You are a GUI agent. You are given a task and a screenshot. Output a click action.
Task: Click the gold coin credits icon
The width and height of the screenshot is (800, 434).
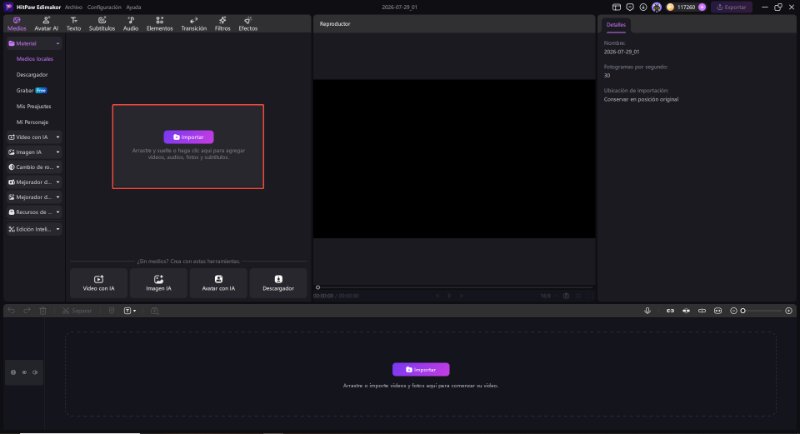[670, 7]
